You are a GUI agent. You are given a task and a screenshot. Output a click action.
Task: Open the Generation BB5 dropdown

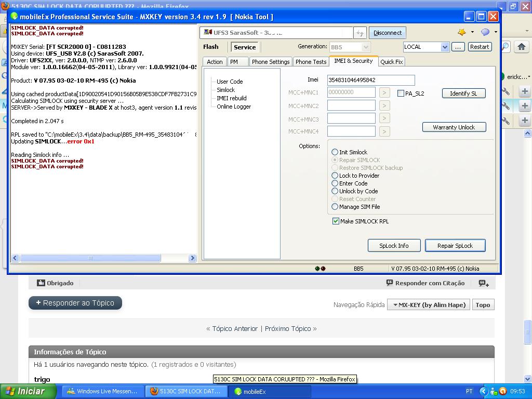(x=366, y=47)
